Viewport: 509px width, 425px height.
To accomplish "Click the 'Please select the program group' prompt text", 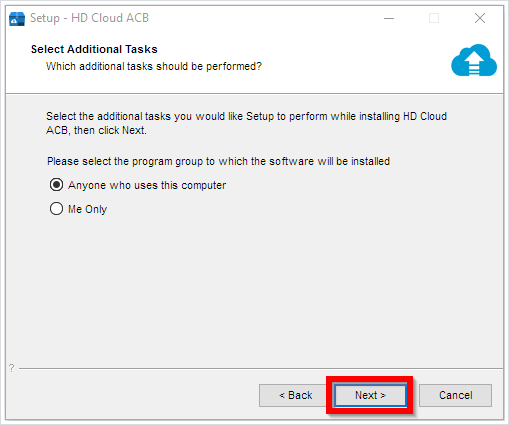I will [218, 161].
